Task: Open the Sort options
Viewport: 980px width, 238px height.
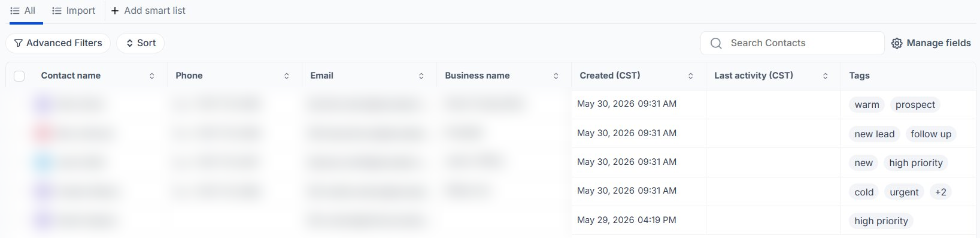Action: [x=140, y=43]
